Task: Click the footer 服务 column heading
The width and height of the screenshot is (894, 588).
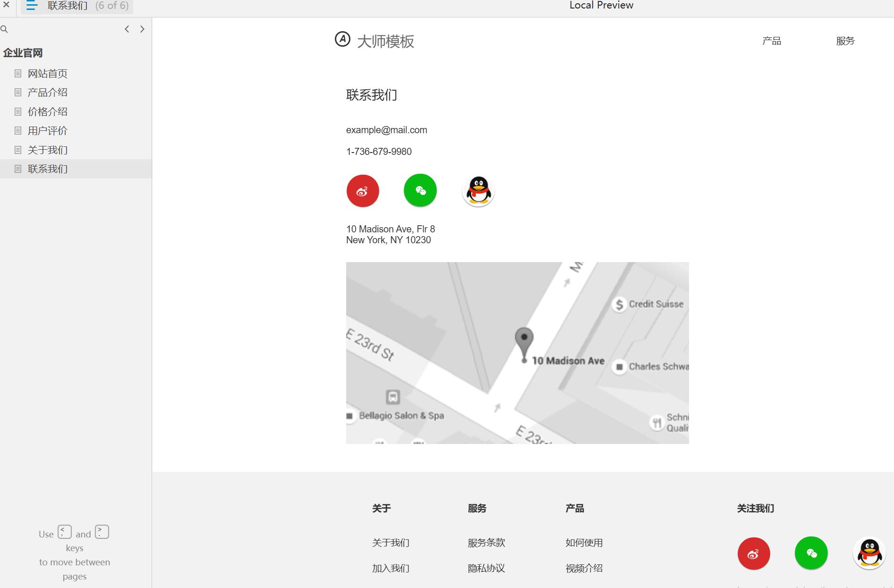Action: click(477, 509)
